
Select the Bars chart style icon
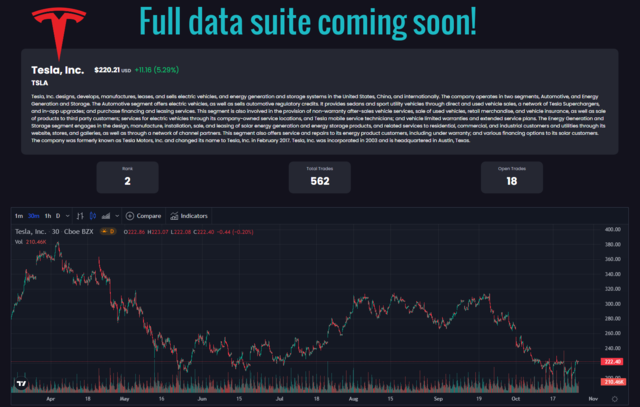(x=80, y=216)
